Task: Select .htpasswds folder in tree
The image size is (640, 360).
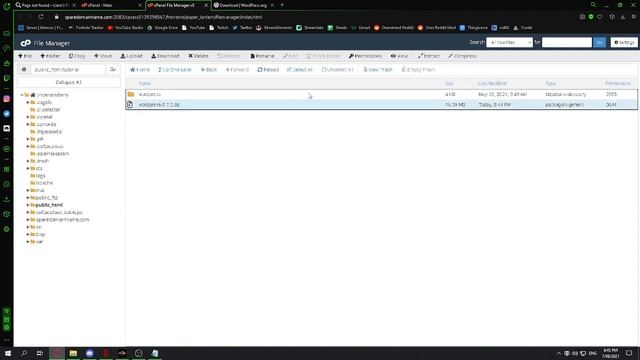Action: (49, 132)
